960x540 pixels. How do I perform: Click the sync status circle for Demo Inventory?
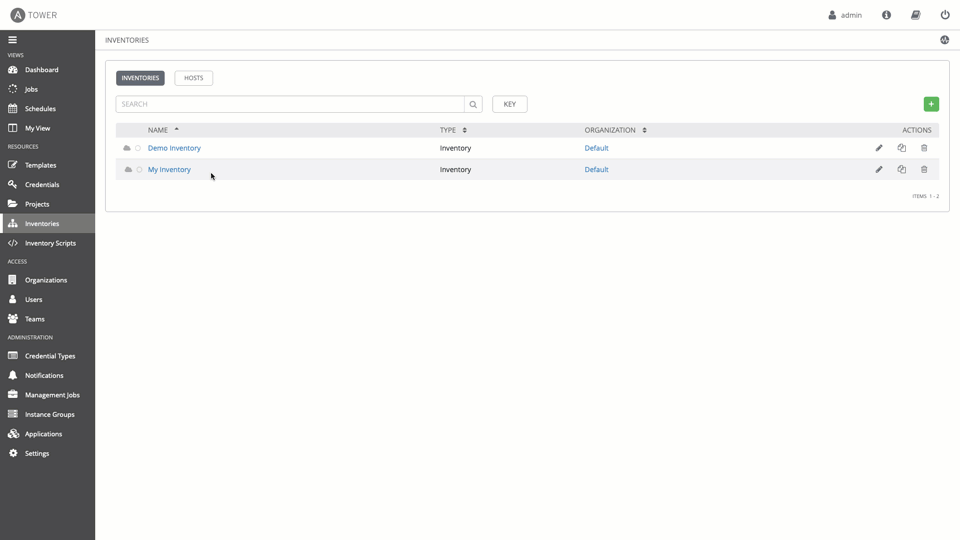[138, 148]
